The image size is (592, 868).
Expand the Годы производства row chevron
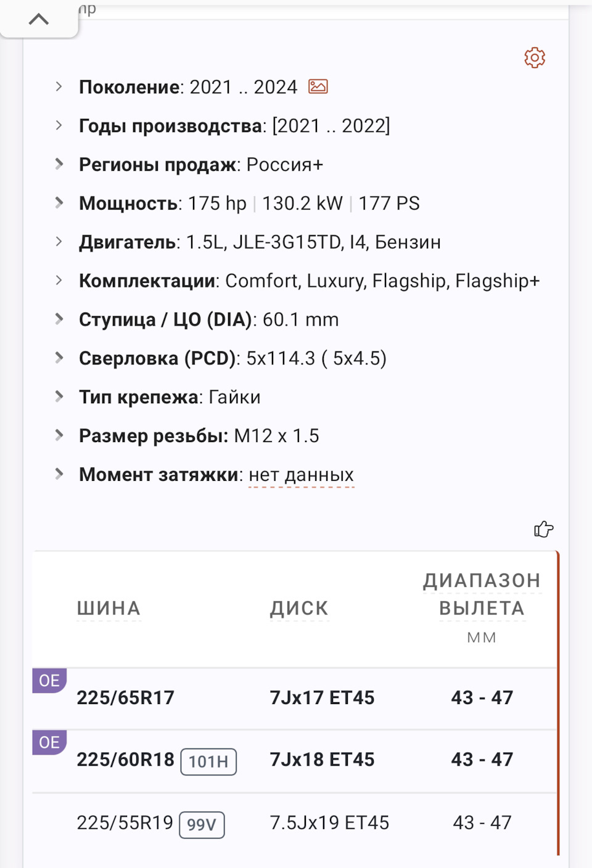[59, 126]
